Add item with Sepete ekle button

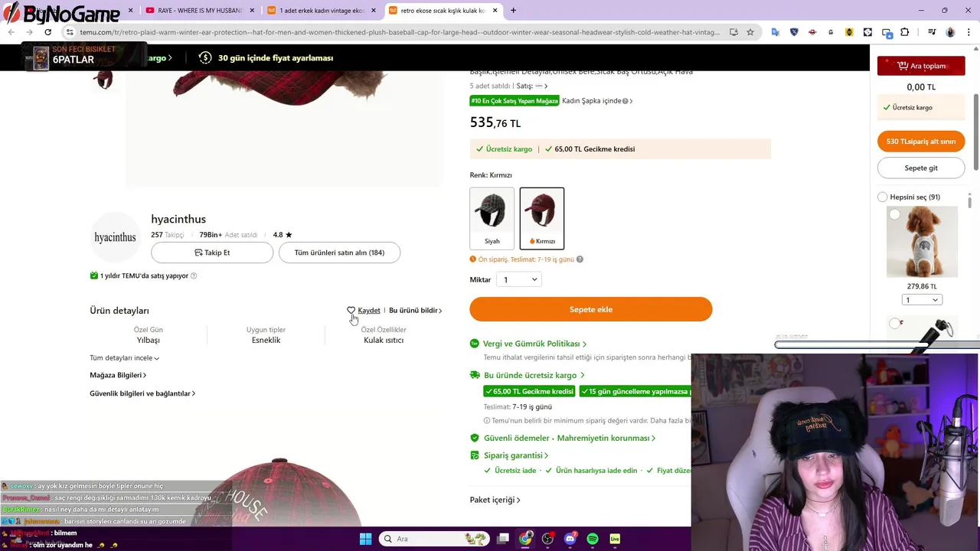tap(591, 309)
